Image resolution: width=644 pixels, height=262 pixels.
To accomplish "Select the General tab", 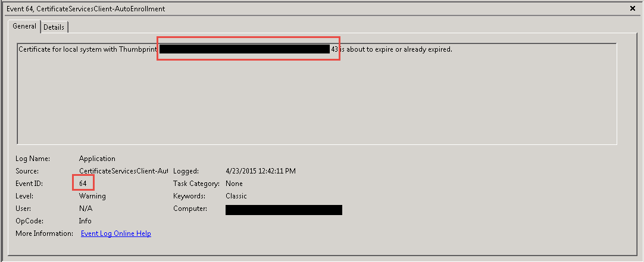I will (x=24, y=26).
